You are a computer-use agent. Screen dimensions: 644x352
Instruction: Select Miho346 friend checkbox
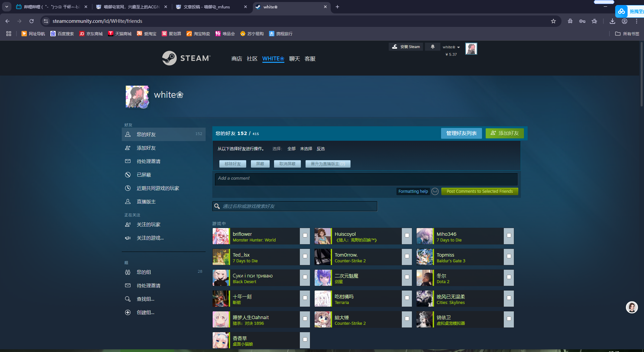tap(509, 235)
